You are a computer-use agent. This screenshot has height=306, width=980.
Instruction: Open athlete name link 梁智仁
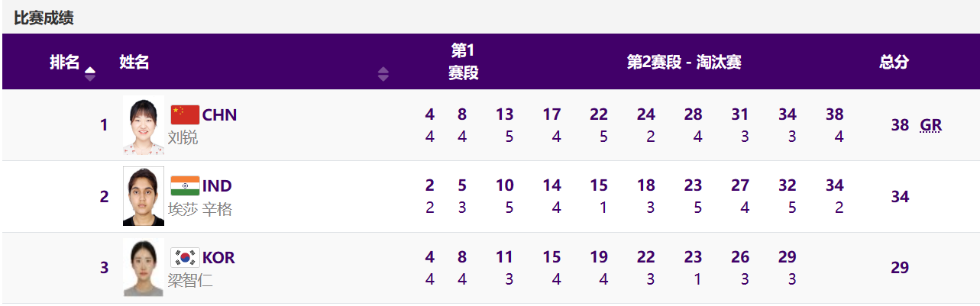tap(190, 280)
